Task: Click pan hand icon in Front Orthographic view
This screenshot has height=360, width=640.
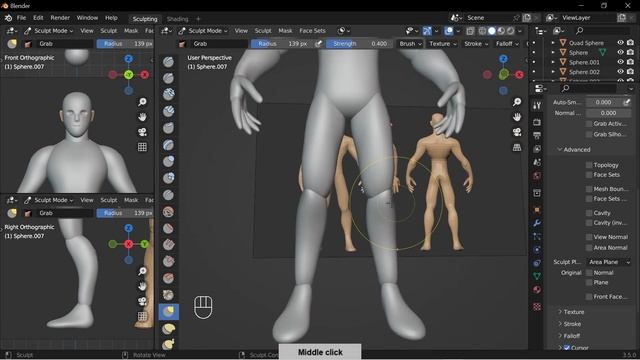Action: pyautogui.click(x=142, y=117)
